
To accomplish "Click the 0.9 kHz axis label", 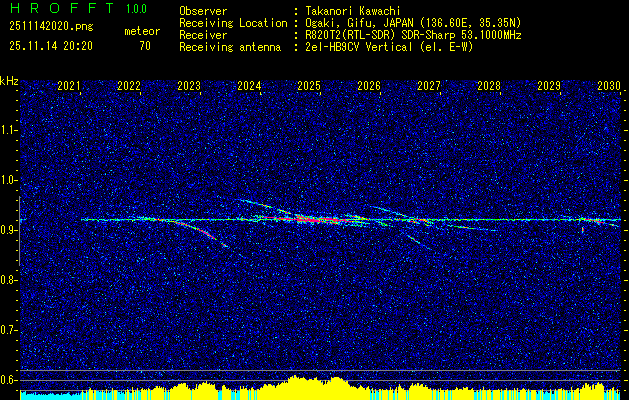I will point(8,230).
